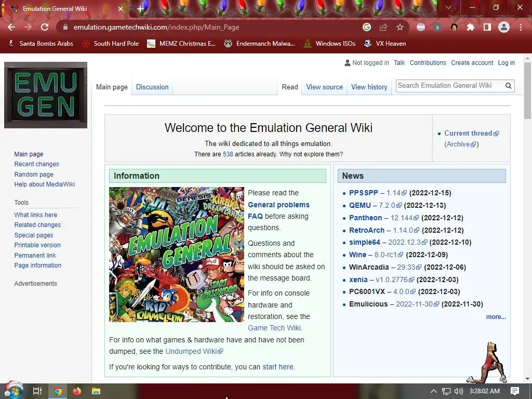Click the pink striped extension icon
Image resolution: width=532 pixels, height=399 pixels.
pyautogui.click(x=421, y=27)
